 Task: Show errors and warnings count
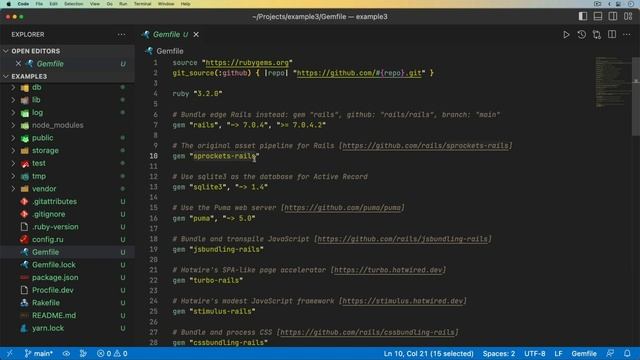pos(112,353)
